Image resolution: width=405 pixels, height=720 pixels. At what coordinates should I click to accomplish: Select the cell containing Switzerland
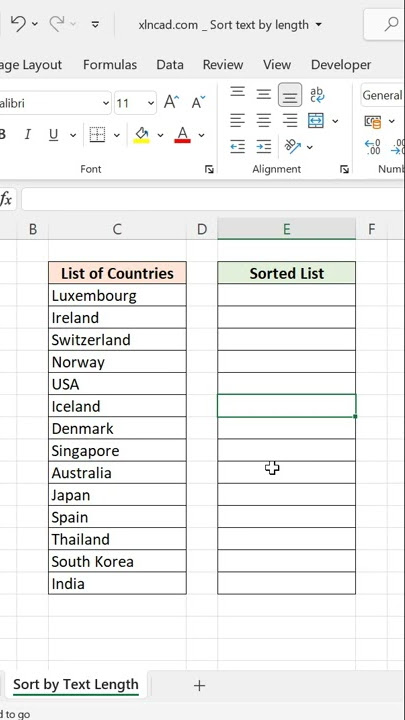click(x=117, y=340)
